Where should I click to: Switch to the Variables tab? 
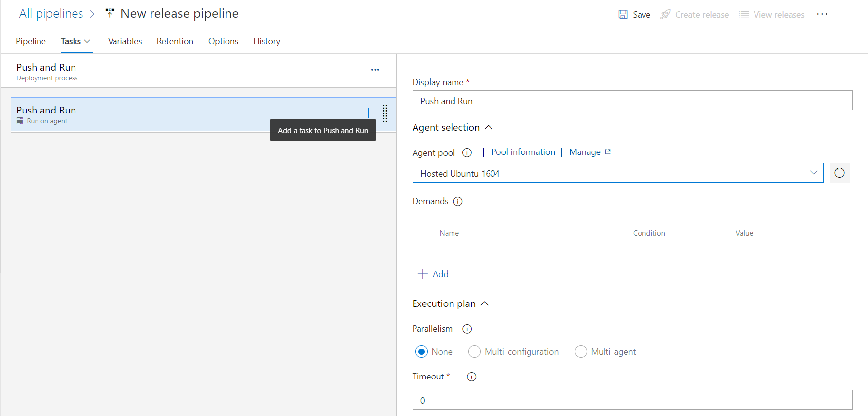coord(125,41)
